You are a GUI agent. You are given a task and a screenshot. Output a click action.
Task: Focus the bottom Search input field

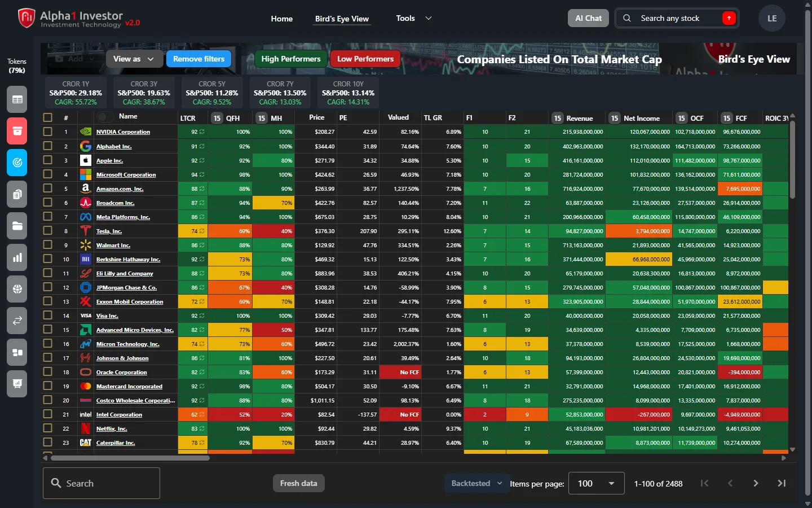tap(101, 483)
